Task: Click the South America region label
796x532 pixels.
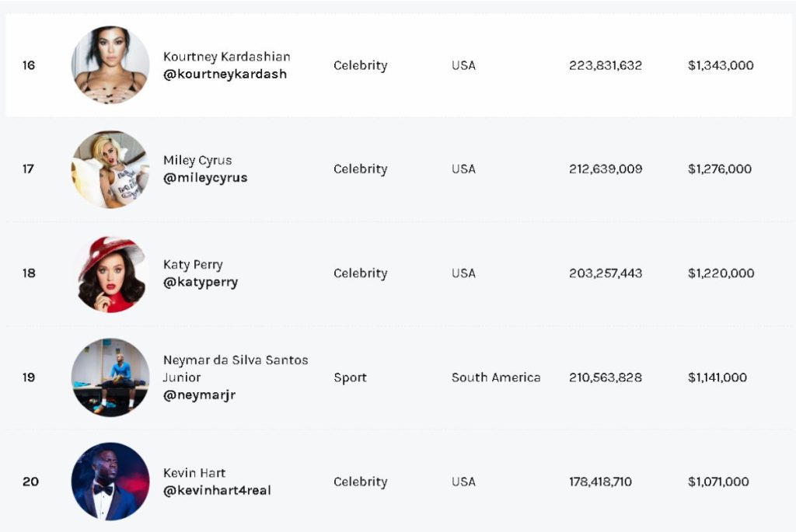Action: coord(496,377)
